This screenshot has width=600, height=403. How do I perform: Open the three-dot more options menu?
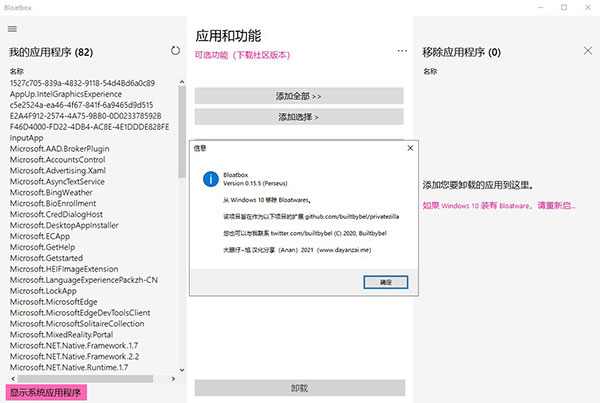(x=402, y=50)
